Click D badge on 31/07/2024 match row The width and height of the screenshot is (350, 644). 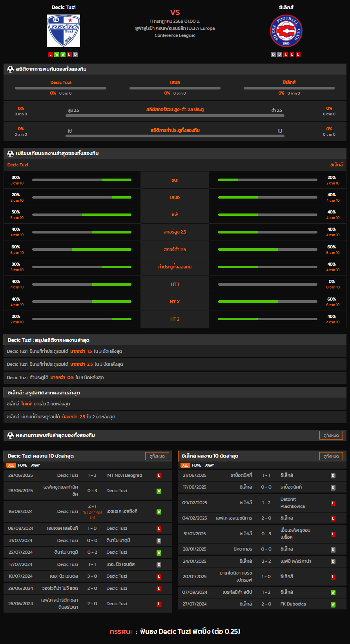[159, 541]
